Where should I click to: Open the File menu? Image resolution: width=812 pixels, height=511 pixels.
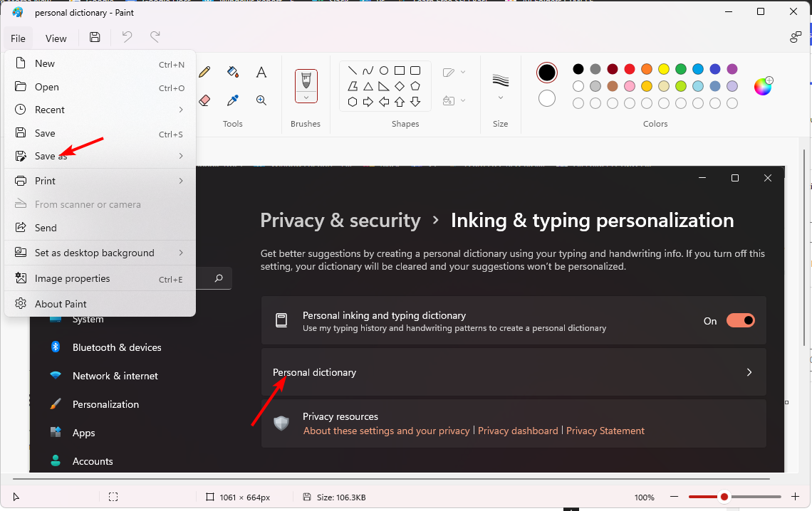18,38
